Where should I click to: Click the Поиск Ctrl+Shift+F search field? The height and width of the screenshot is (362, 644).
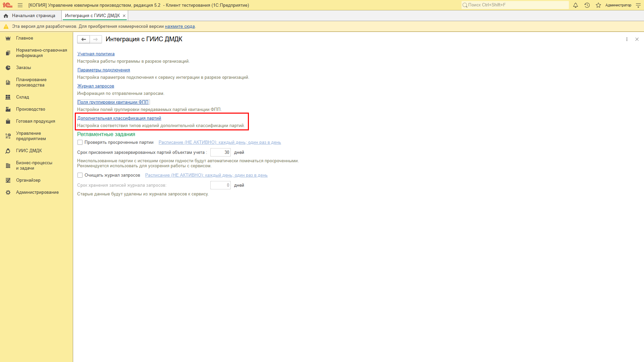click(x=515, y=5)
